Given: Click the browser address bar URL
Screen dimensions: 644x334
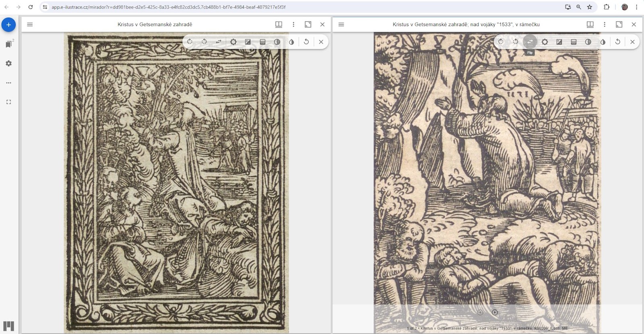Looking at the screenshot, I should (x=169, y=7).
